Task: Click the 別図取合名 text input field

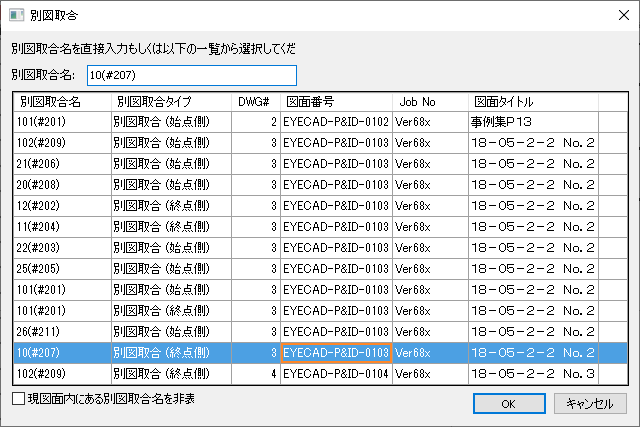Action: click(x=192, y=75)
